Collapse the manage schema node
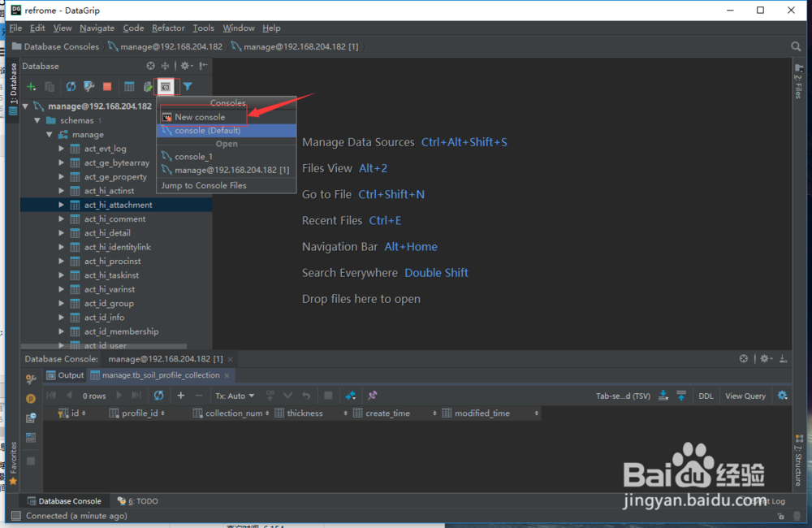The height and width of the screenshot is (528, 812). (x=50, y=134)
